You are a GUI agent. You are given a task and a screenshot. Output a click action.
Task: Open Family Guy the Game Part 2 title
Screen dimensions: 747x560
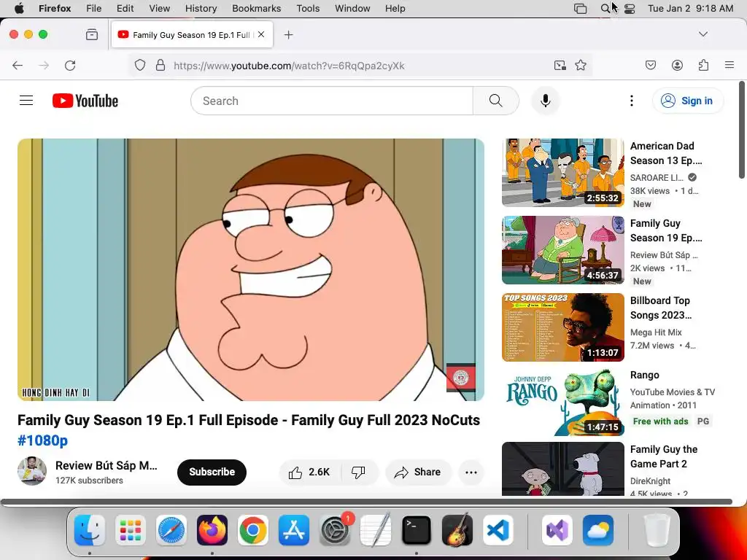point(664,456)
